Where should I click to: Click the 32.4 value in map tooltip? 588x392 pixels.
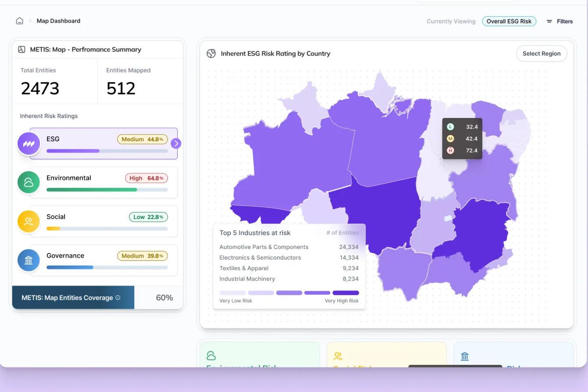pyautogui.click(x=472, y=127)
